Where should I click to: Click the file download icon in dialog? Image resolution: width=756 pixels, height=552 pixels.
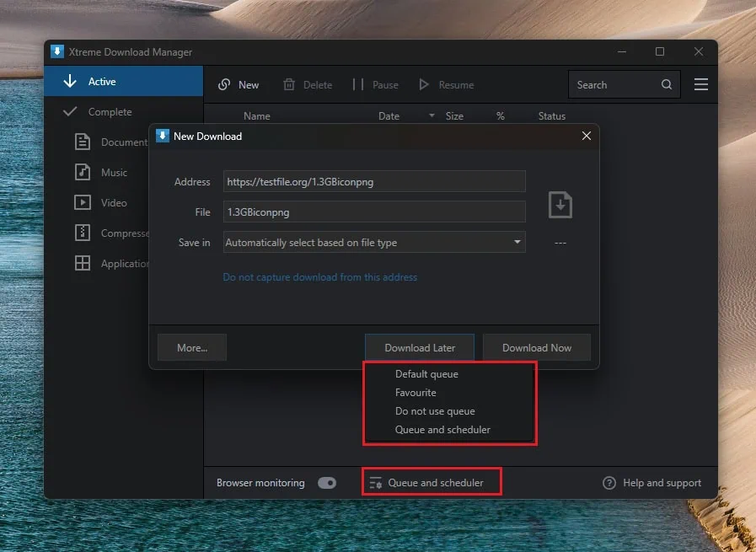560,205
